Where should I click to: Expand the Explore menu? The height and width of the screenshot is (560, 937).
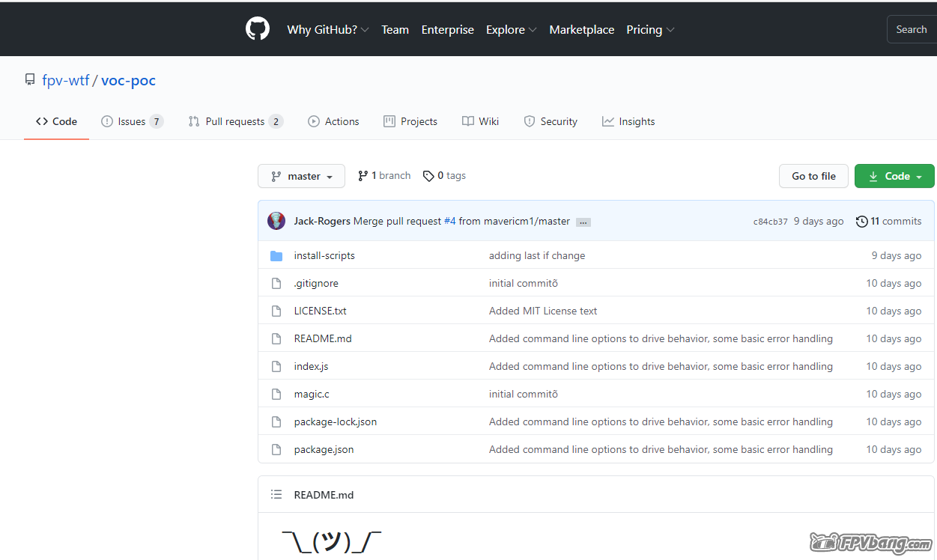(x=512, y=30)
